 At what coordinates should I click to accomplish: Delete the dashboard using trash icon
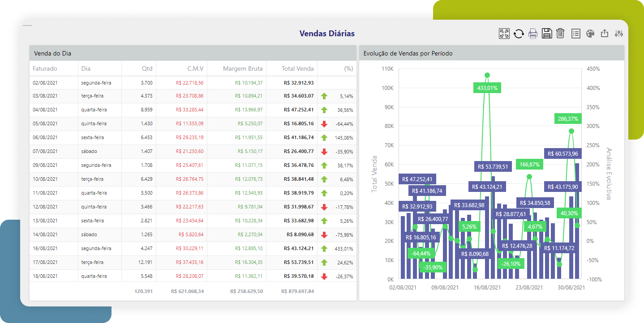click(560, 34)
